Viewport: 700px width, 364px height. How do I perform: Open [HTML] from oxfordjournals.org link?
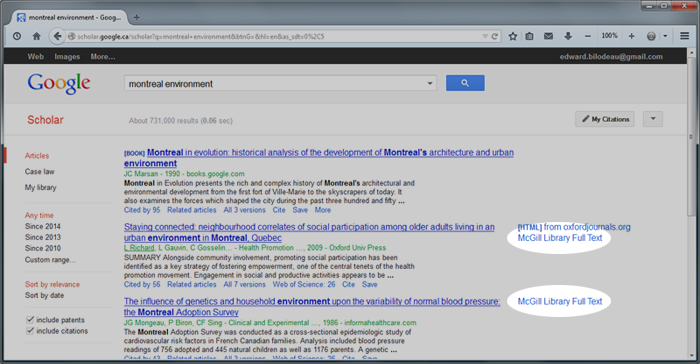pos(574,227)
